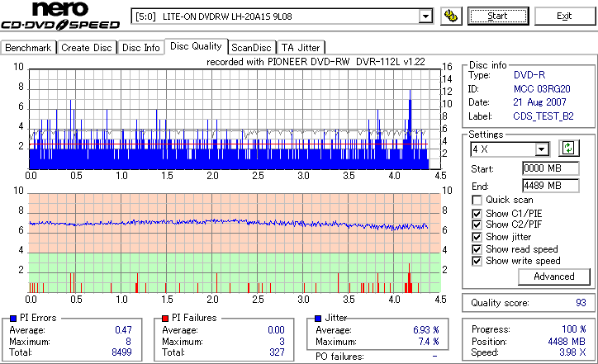Switch to the ScanDisc tab

tap(251, 48)
